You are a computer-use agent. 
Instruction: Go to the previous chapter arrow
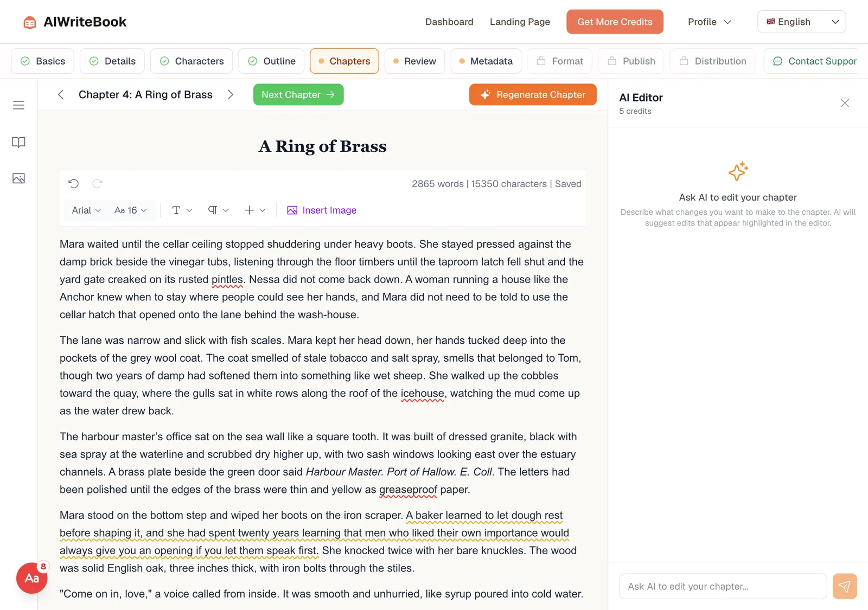[61, 94]
